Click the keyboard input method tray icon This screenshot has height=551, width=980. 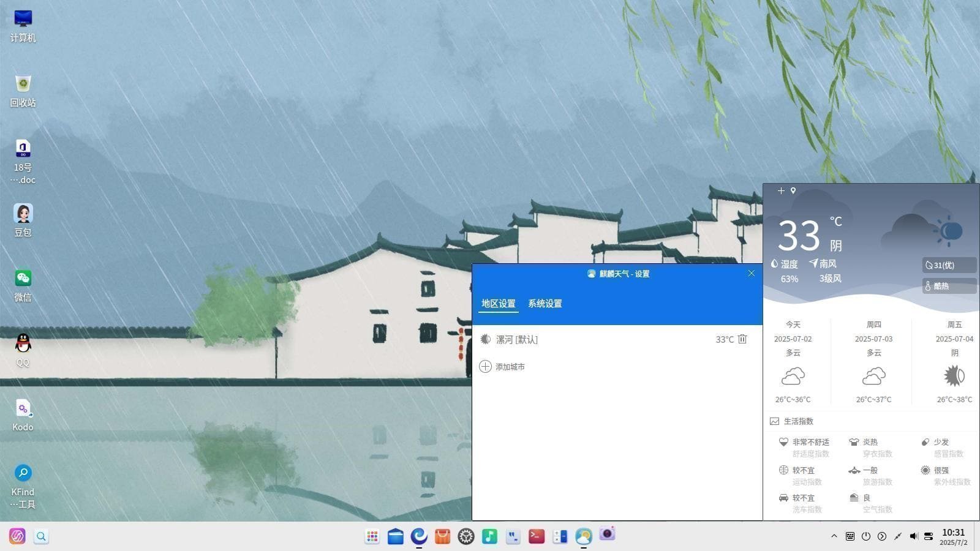850,536
